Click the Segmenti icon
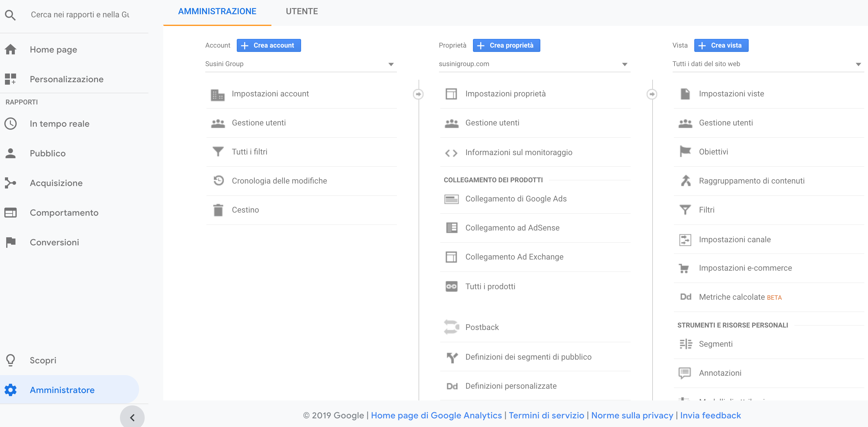 685,344
